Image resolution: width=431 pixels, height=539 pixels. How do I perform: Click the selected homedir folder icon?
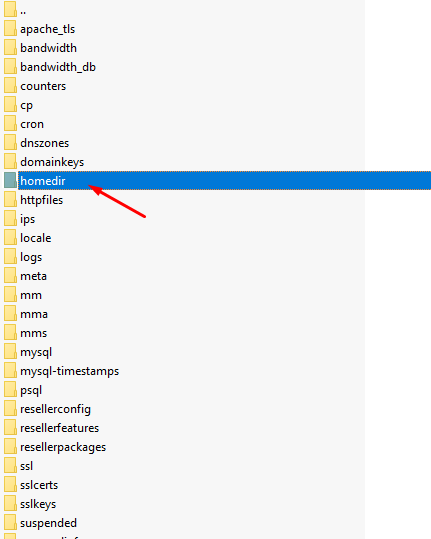point(10,180)
